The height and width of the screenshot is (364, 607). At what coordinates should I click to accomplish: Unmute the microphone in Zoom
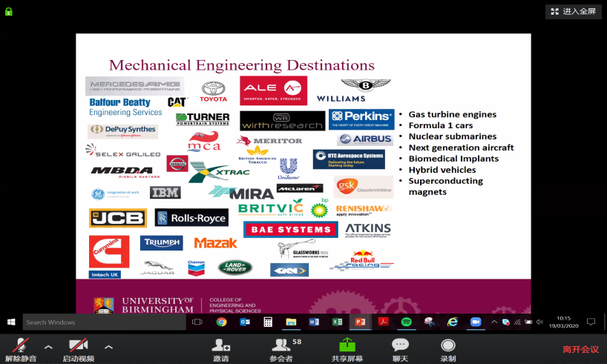tap(21, 349)
